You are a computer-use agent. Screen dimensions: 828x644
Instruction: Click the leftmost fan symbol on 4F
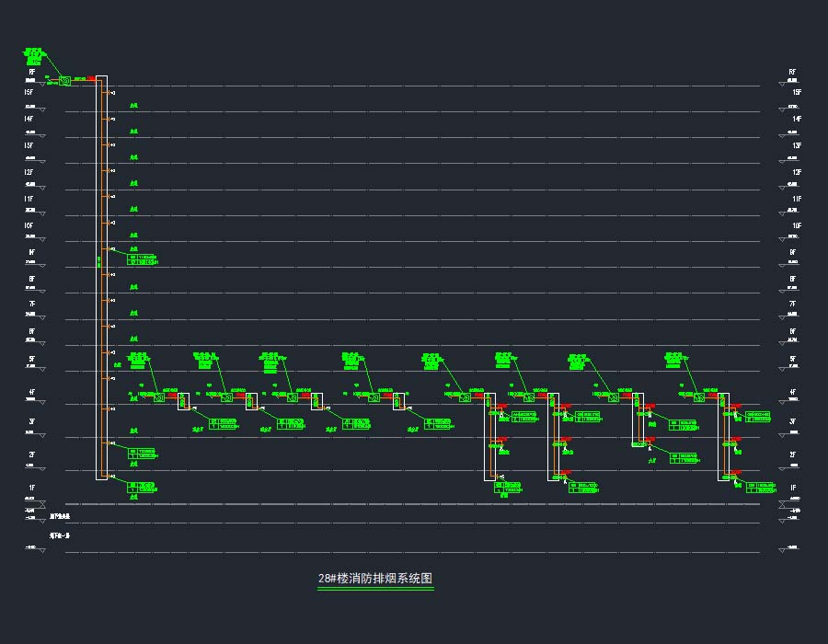[158, 398]
